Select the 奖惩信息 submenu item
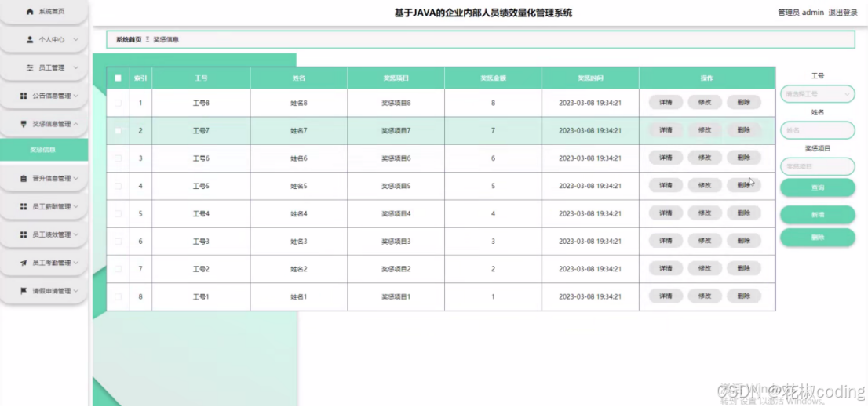The image size is (868, 407). pyautogui.click(x=44, y=150)
